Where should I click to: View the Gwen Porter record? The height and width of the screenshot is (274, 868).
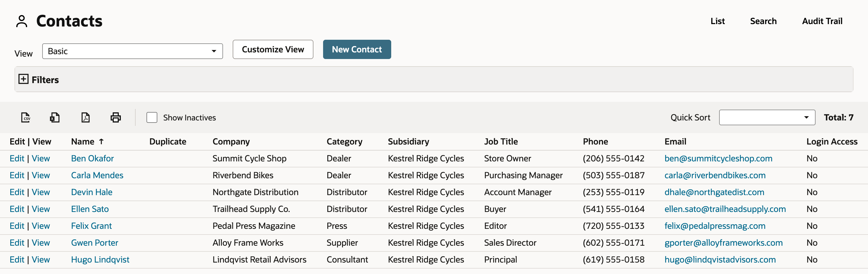41,243
